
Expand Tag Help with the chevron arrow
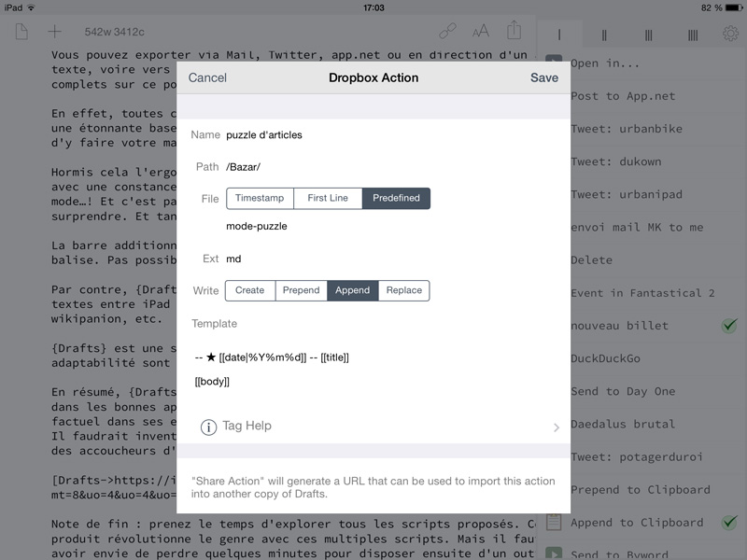pyautogui.click(x=556, y=427)
